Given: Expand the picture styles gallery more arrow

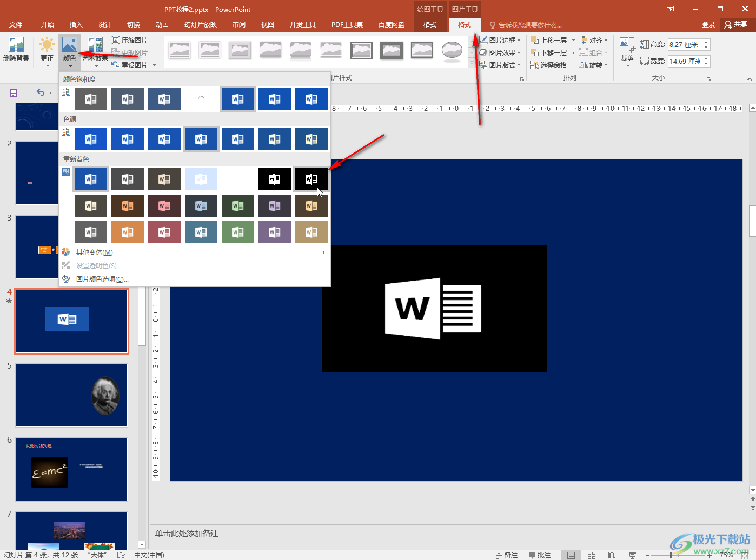Looking at the screenshot, I should tap(472, 64).
